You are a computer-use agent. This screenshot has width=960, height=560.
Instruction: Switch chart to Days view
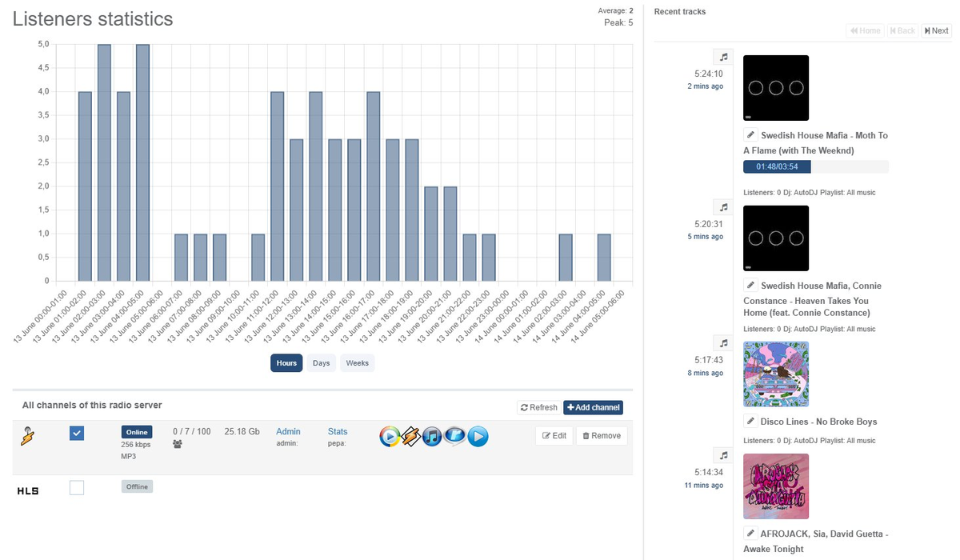[x=321, y=363]
